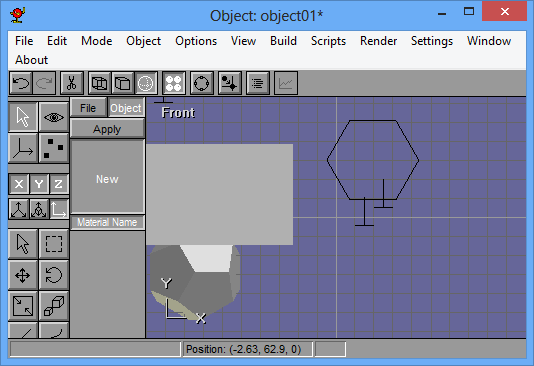The height and width of the screenshot is (366, 534).
Task: Open the Settings menu
Action: pyautogui.click(x=432, y=41)
